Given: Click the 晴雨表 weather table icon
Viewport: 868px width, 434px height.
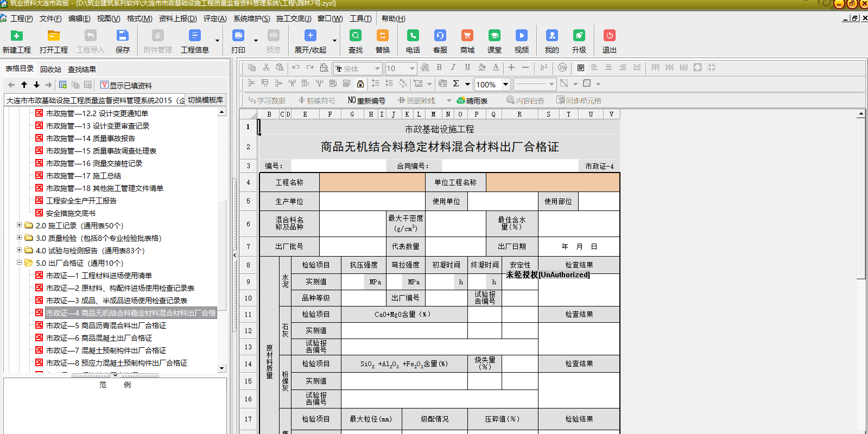Looking at the screenshot, I should pos(472,101).
